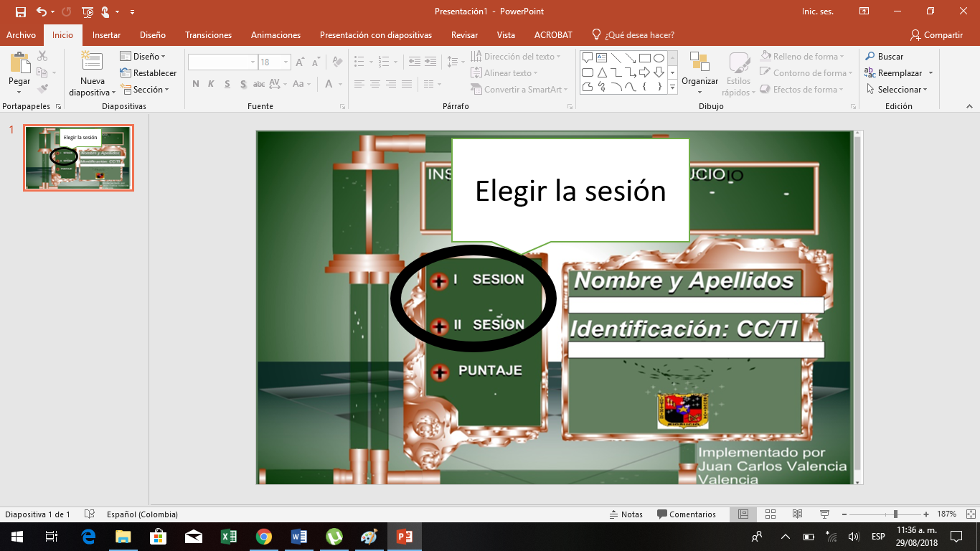This screenshot has height=551, width=980.
Task: Click the Nueva diapositiva icon
Action: point(92,63)
